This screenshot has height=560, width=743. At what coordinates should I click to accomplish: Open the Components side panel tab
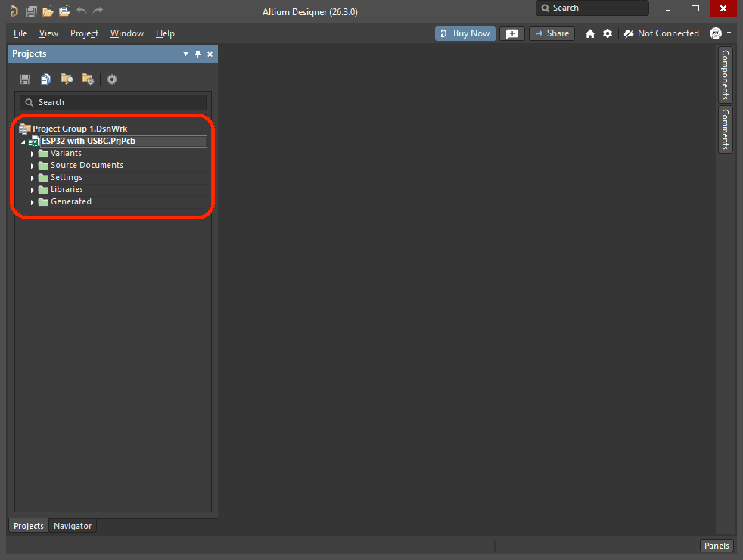[725, 74]
